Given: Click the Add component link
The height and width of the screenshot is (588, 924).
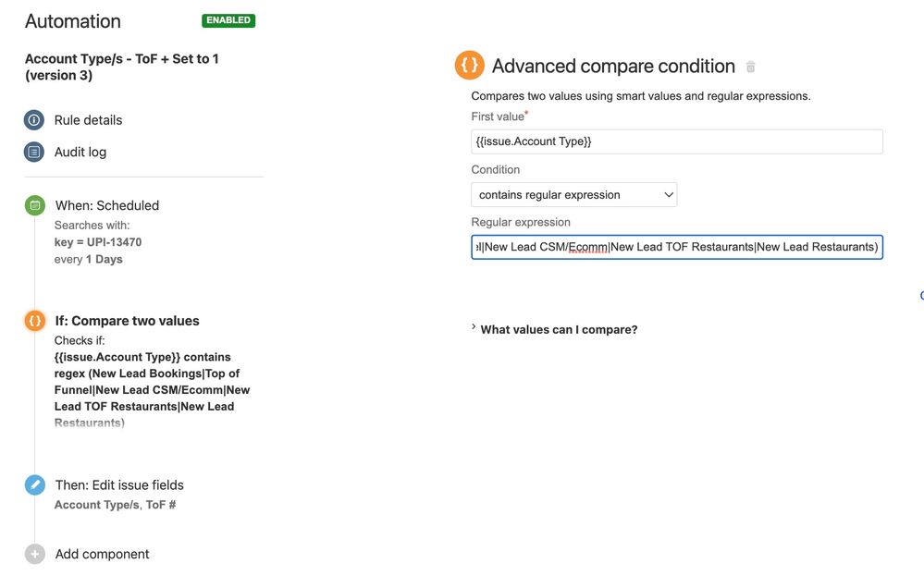Looking at the screenshot, I should [103, 554].
